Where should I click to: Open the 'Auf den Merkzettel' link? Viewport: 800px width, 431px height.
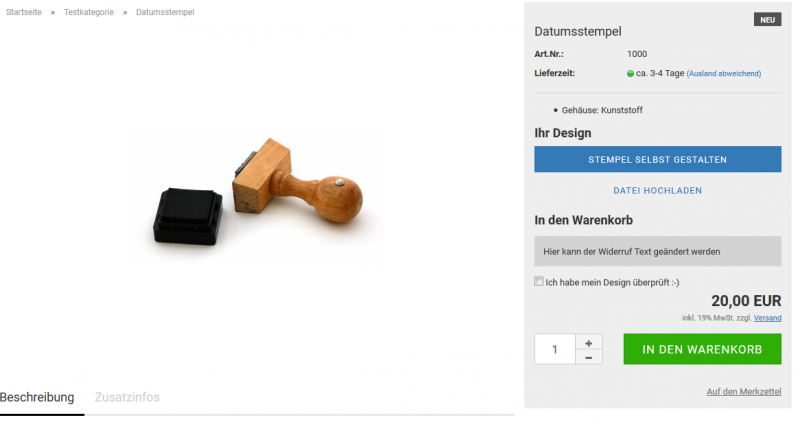pyautogui.click(x=744, y=392)
